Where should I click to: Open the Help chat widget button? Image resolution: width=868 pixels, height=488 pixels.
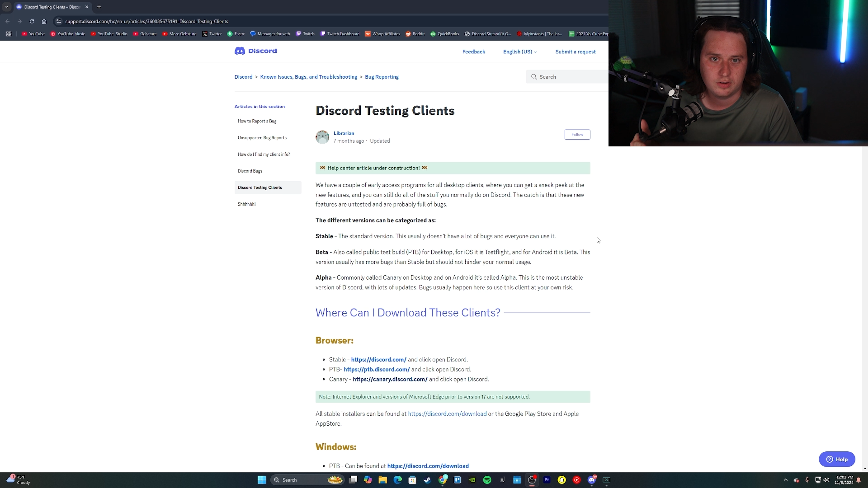pos(836,459)
